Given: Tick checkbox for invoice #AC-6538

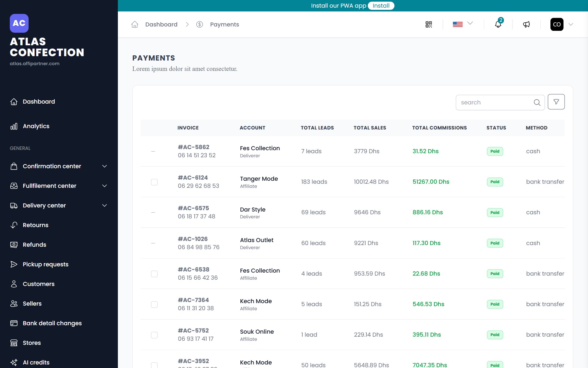Looking at the screenshot, I should point(154,274).
